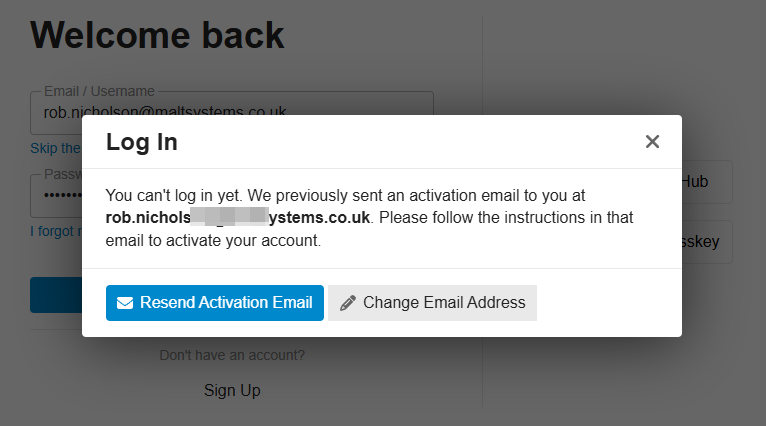Select the GitHub sign-in button
This screenshot has width=766, height=426.
(706, 182)
